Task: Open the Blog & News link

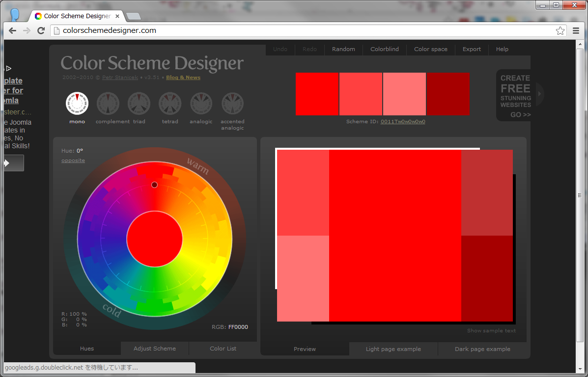Action: click(183, 78)
